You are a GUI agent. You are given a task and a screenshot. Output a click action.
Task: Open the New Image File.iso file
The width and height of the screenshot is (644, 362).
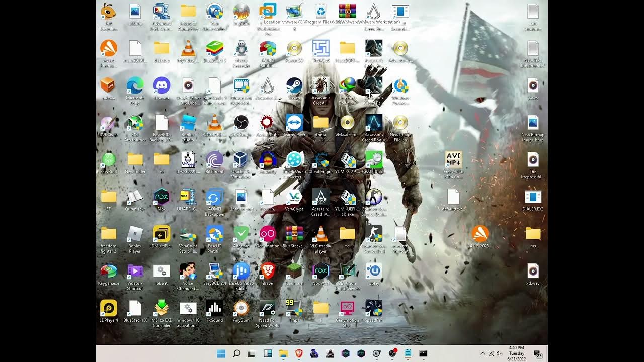point(400,128)
